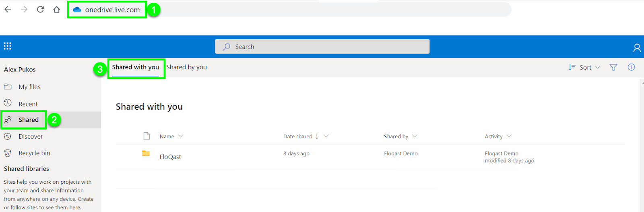Viewport: 644px width, 212px height.
Task: Reload the page with the refresh icon
Action: tap(40, 9)
